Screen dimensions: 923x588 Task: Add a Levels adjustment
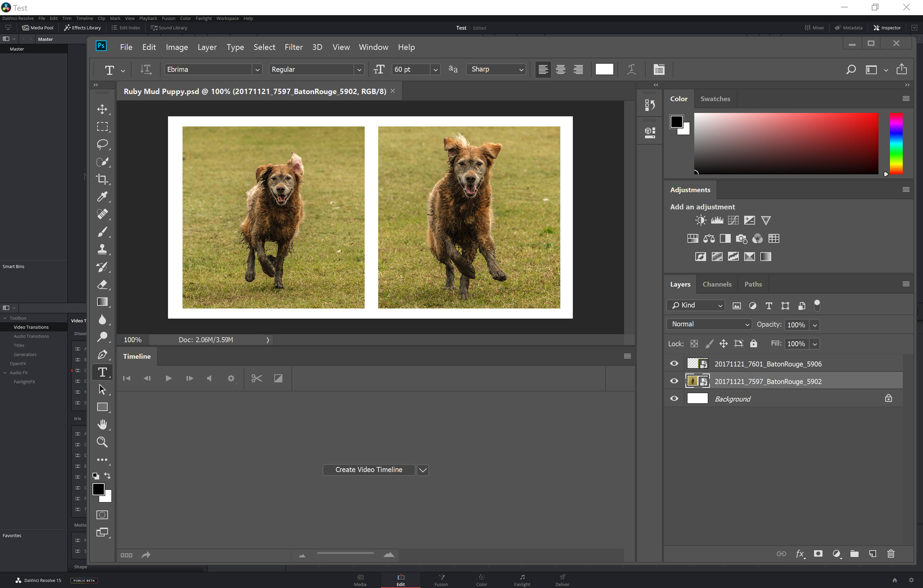click(717, 220)
